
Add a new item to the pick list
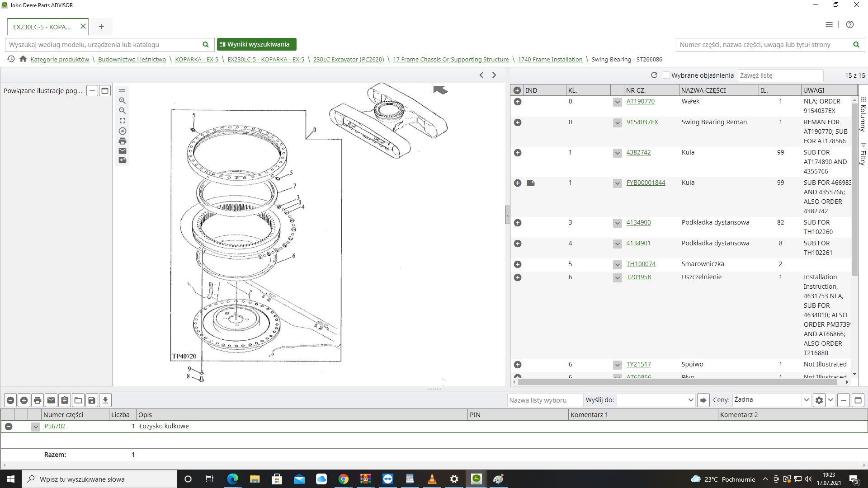[x=24, y=400]
